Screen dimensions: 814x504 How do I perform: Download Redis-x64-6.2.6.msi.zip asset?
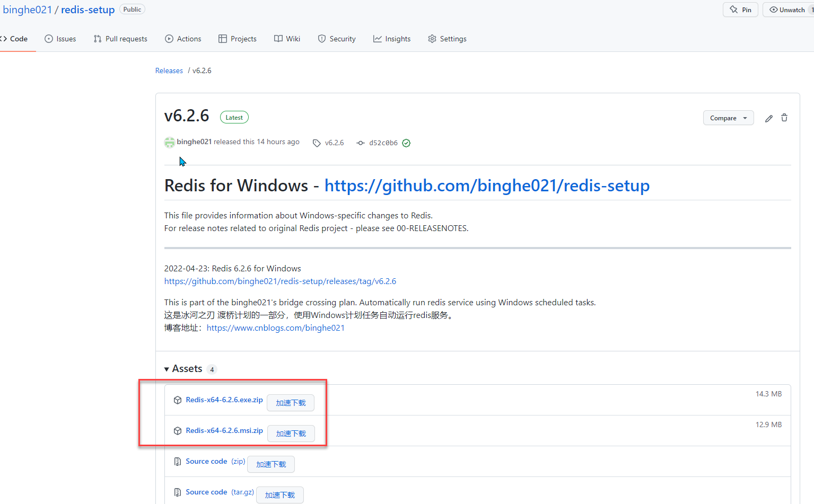224,431
